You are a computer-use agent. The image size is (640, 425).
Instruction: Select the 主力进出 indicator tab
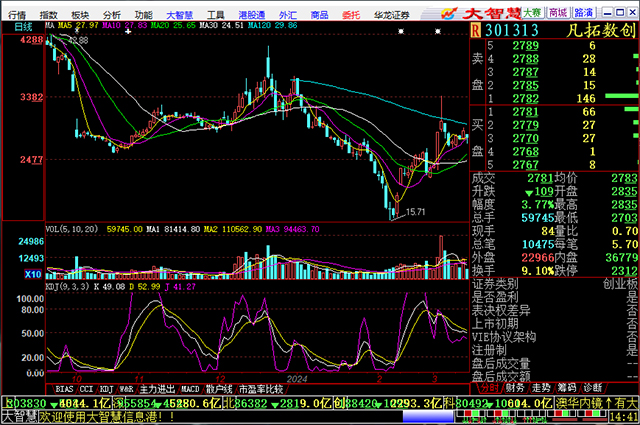pos(157,389)
